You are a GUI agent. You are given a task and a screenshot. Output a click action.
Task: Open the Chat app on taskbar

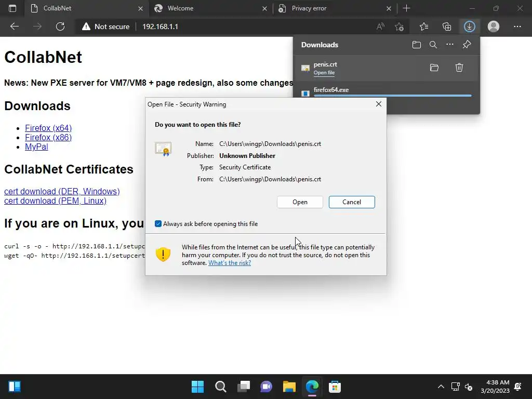267,387
